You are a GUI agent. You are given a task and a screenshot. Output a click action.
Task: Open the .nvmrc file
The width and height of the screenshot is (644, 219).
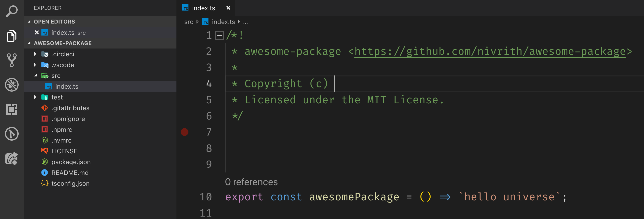(100, 140)
